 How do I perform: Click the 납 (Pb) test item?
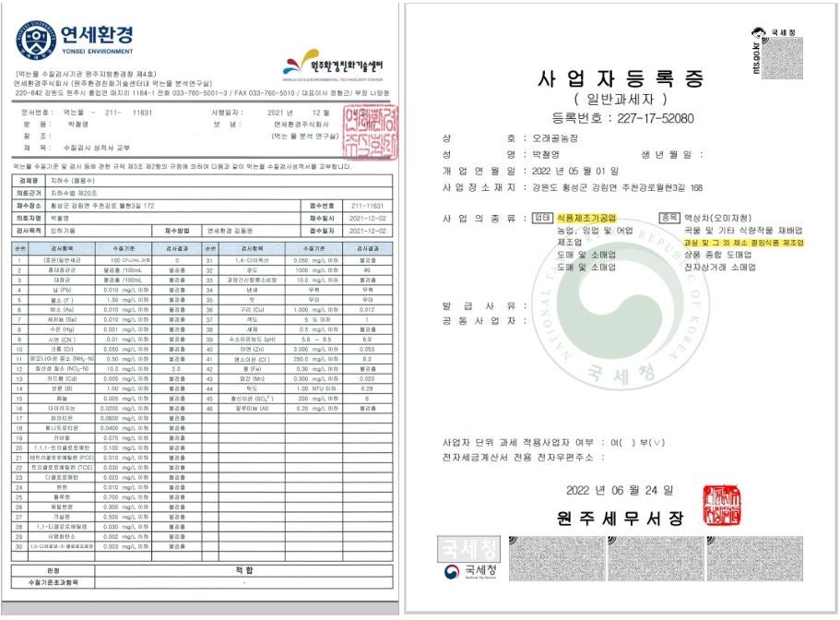(x=62, y=290)
